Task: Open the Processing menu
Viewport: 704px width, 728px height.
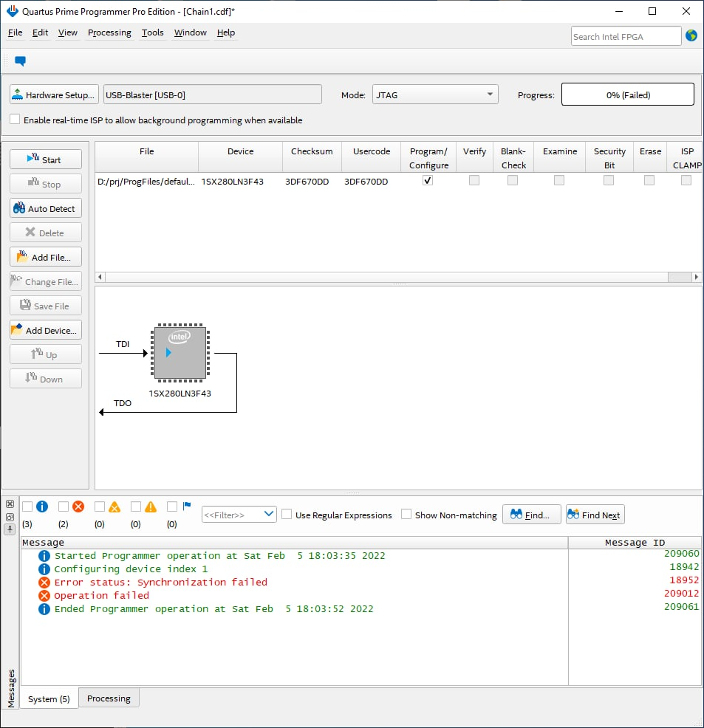Action: coord(109,32)
